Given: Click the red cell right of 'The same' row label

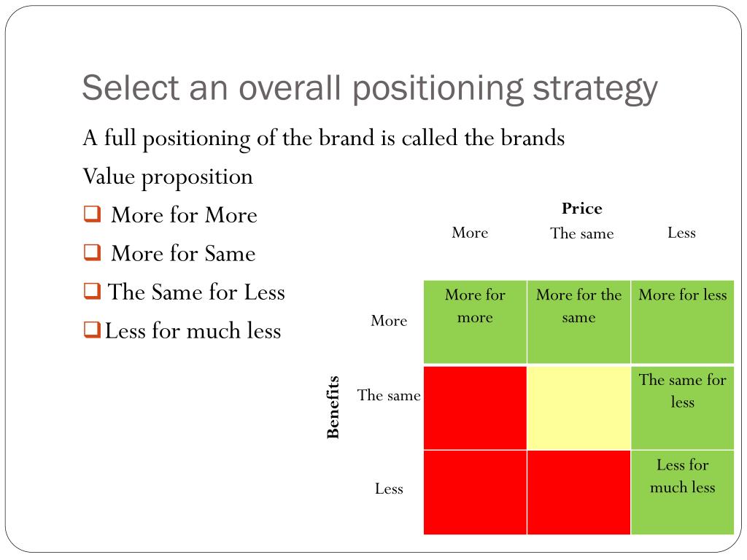Looking at the screenshot, I should 475,408.
